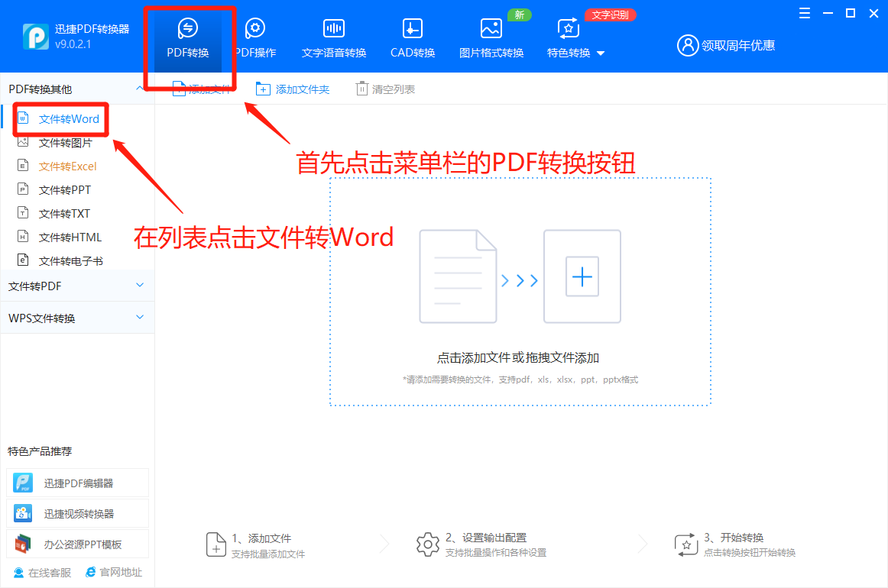Open the 特色转换 dropdown arrow
888x588 pixels.
(x=601, y=53)
